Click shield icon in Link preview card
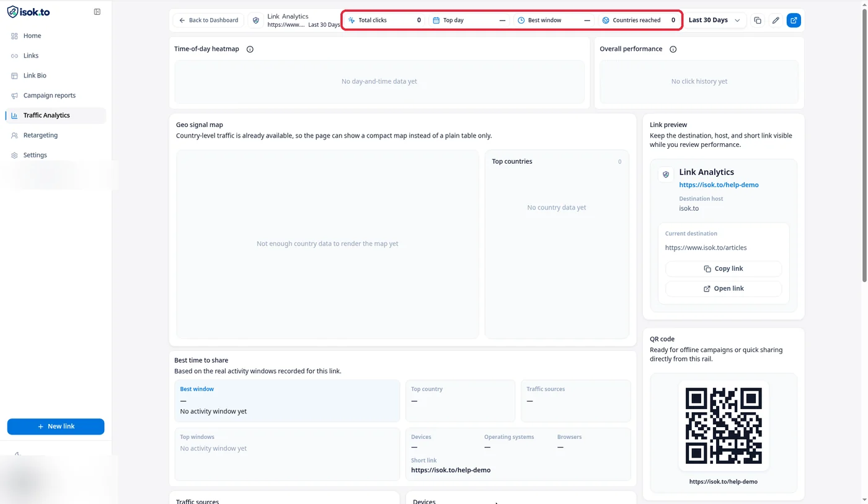The height and width of the screenshot is (504, 868). [x=666, y=174]
